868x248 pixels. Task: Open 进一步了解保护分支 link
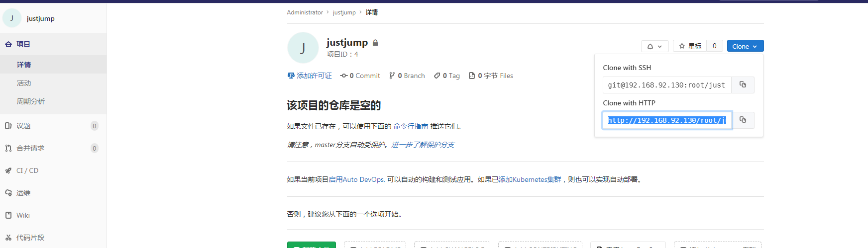coord(423,145)
